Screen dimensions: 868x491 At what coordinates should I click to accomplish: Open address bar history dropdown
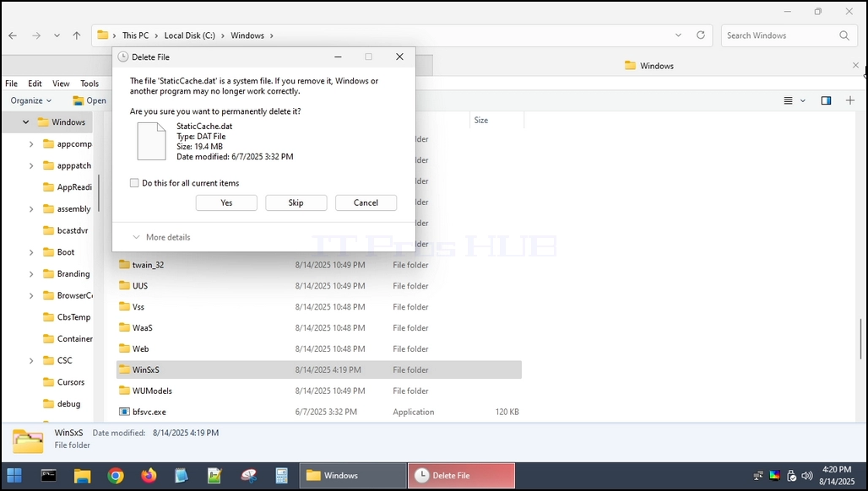coord(678,35)
